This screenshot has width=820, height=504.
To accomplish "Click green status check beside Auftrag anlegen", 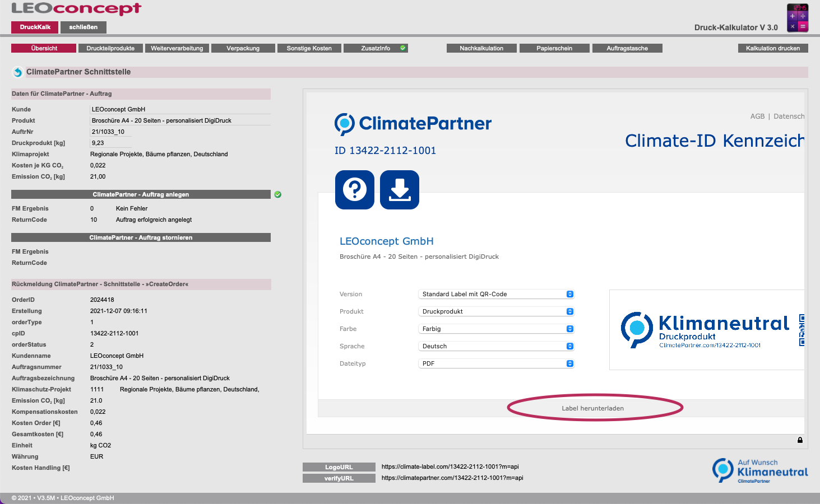I will [278, 194].
